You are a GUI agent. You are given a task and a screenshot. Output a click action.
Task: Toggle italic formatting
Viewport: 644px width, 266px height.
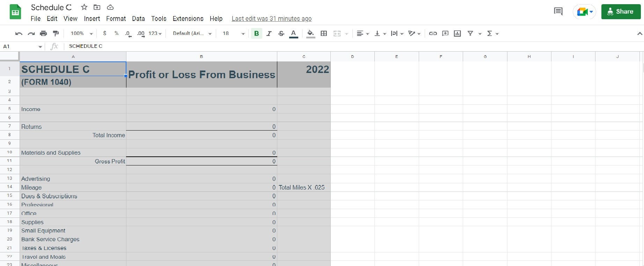269,34
